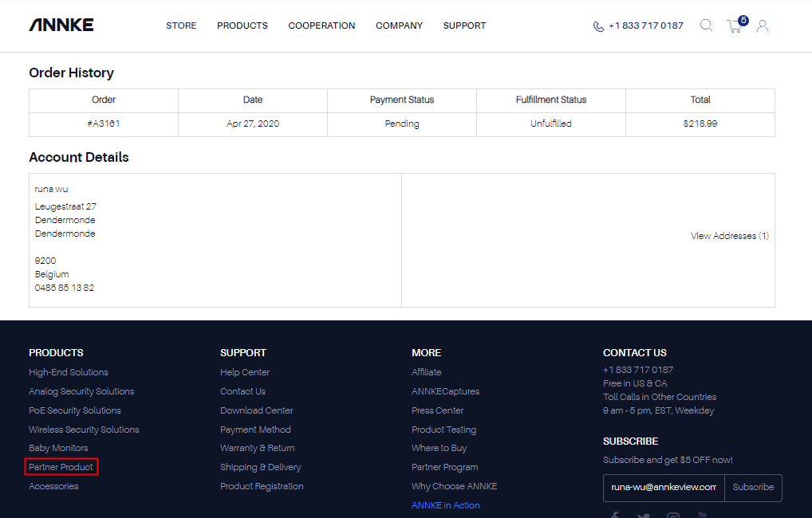Open Help Center link
The height and width of the screenshot is (518, 812).
244,372
